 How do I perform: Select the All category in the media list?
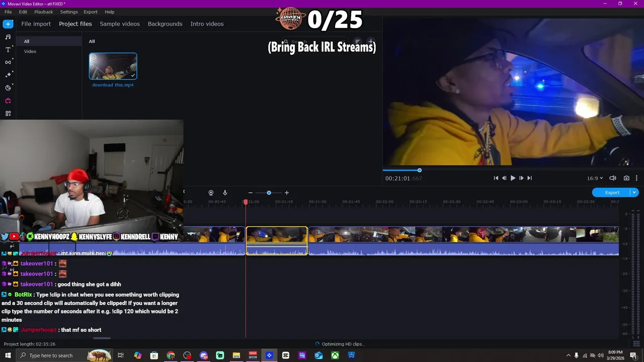[49, 41]
